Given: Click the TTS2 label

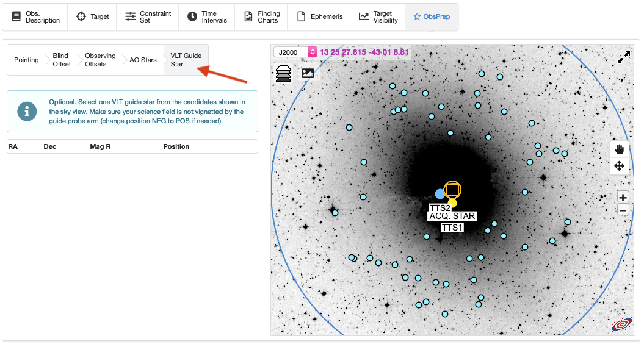Looking at the screenshot, I should tap(440, 208).
